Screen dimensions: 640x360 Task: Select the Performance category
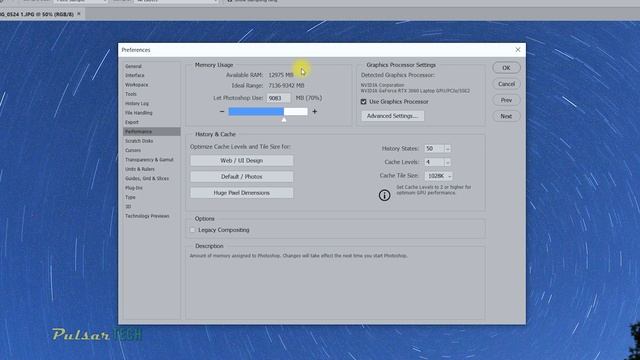tap(151, 131)
